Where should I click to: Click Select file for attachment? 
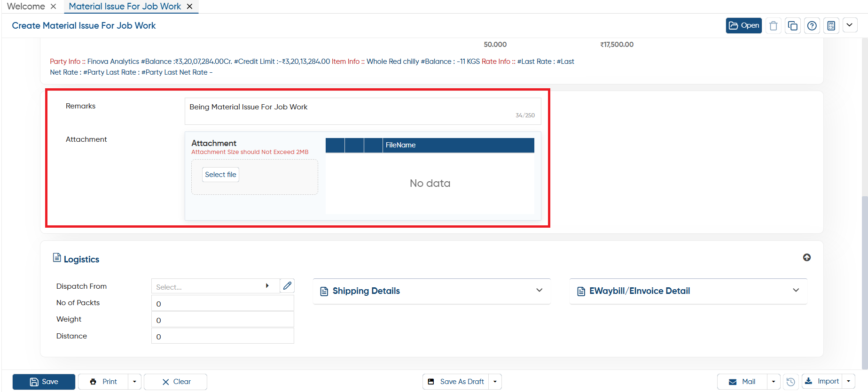coord(220,175)
